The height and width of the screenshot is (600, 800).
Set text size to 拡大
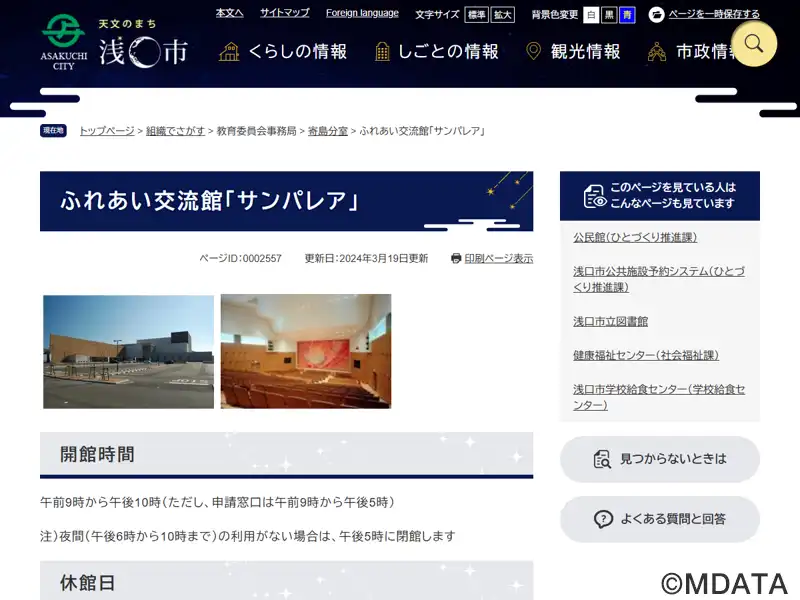click(502, 14)
